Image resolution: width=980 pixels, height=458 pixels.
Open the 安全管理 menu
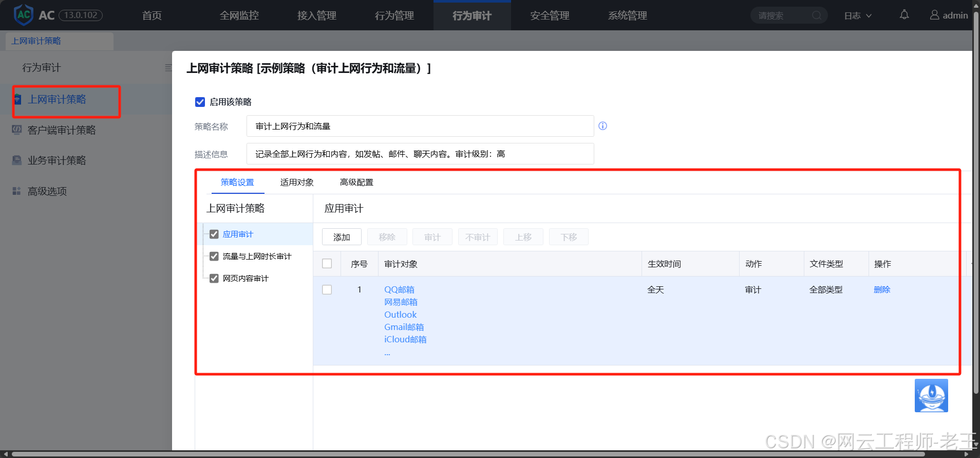coord(550,15)
